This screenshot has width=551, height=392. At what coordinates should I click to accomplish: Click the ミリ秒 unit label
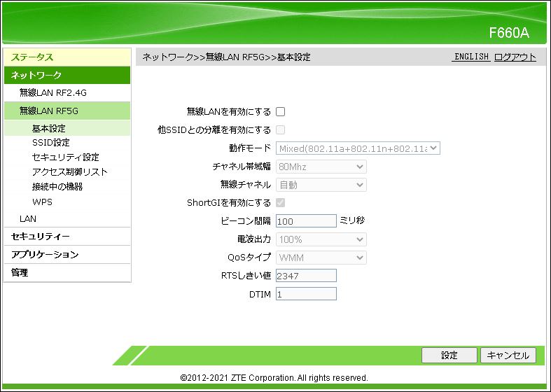(x=352, y=220)
